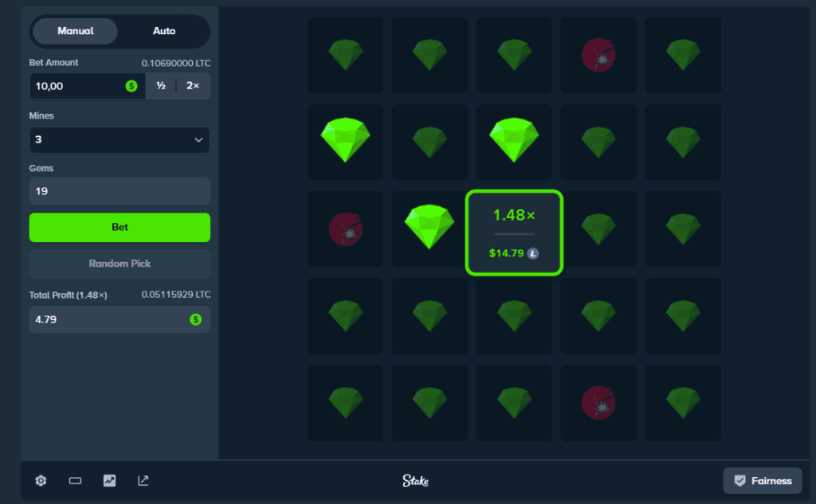Screen dimensions: 816x504
Task: Toggle theatre mode rectangle icon
Action: click(75, 481)
